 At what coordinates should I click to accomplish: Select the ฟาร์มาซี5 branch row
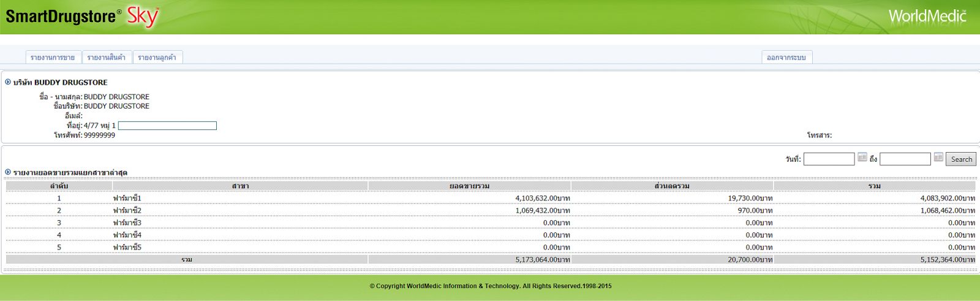coord(127,247)
